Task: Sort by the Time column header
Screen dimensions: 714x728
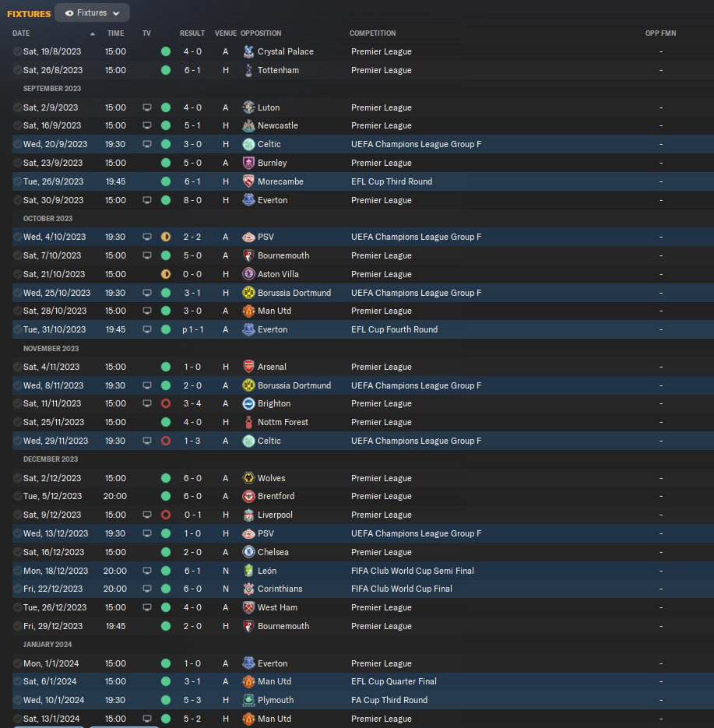Action: coord(115,33)
